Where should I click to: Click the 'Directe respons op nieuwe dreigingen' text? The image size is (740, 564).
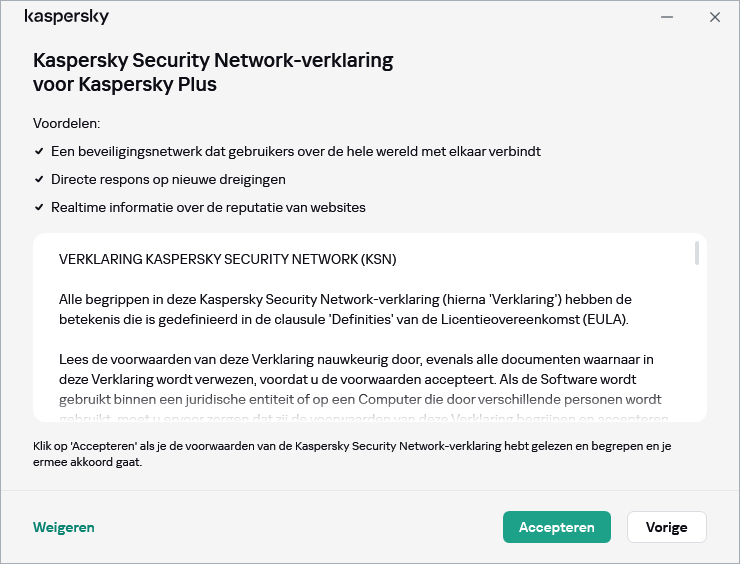(x=168, y=180)
